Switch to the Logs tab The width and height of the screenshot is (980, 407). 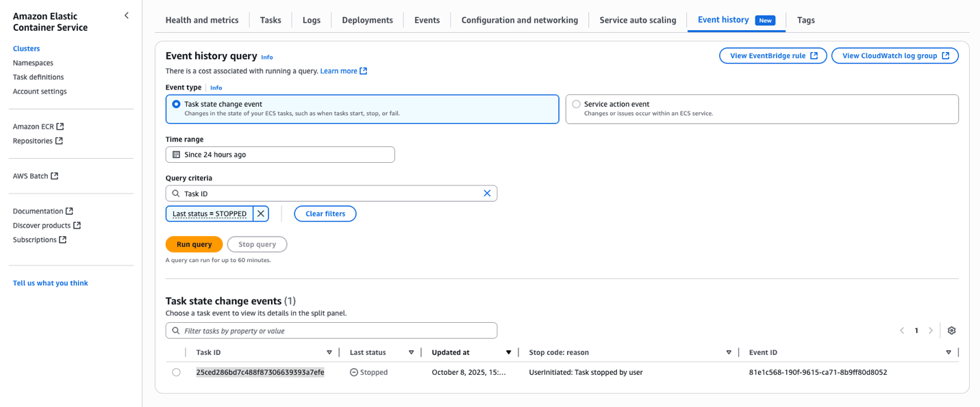click(311, 20)
